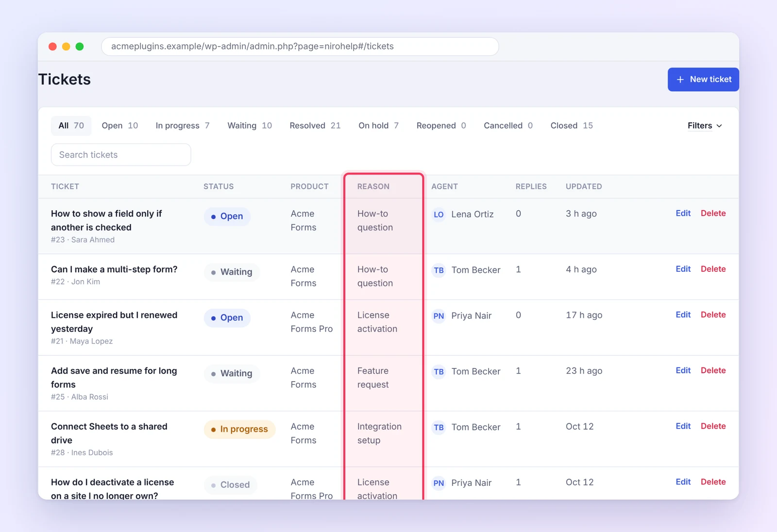This screenshot has height=532, width=777.
Task: Open the Filters dropdown
Action: coord(705,126)
